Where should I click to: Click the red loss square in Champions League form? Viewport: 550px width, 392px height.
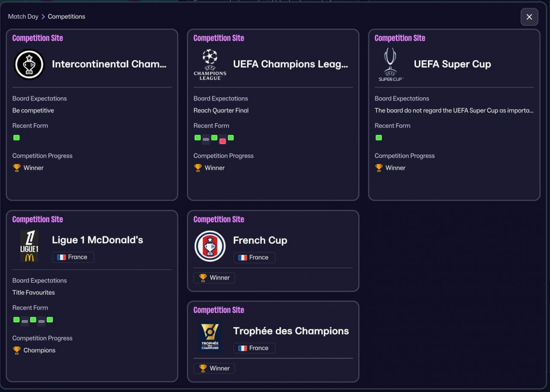(x=223, y=141)
